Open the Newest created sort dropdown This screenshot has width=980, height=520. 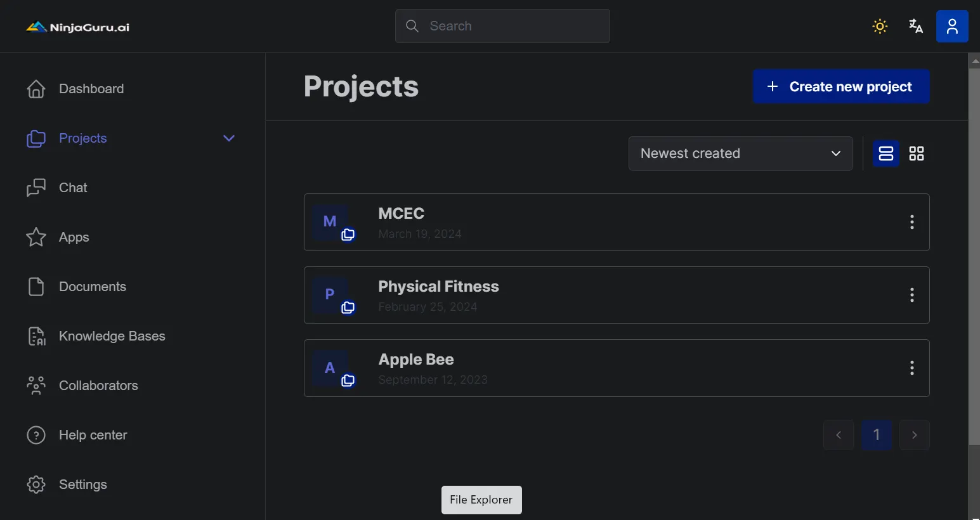[x=740, y=153]
